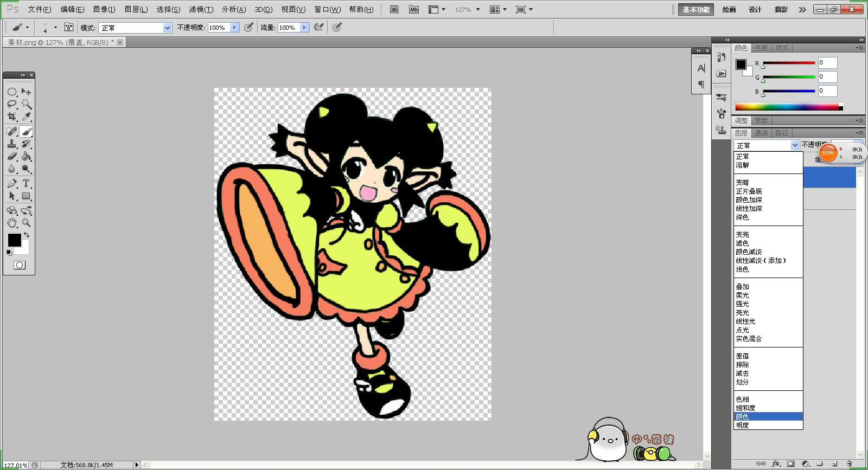Open the brush preset picker arrow
The width and height of the screenshot is (868, 470).
pyautogui.click(x=55, y=27)
